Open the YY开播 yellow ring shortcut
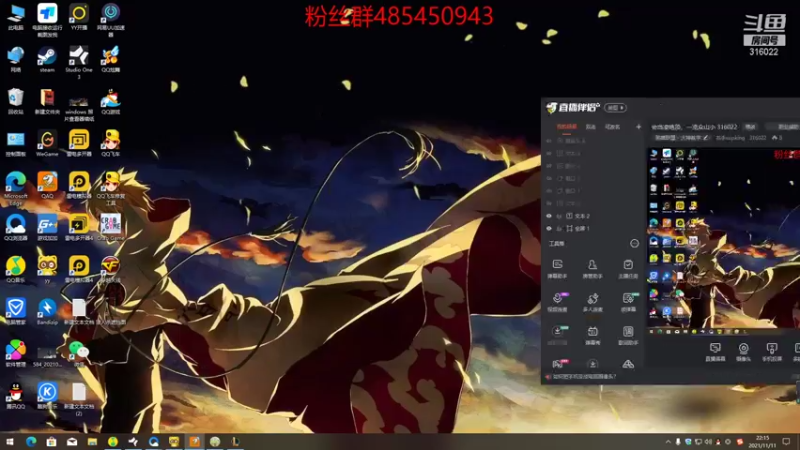The height and width of the screenshot is (450, 800). [x=79, y=17]
